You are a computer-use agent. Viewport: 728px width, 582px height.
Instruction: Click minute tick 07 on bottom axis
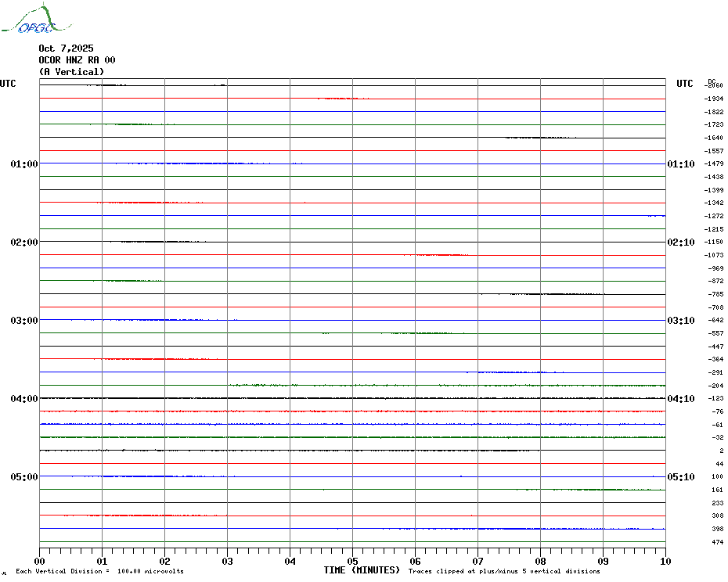coord(478,561)
